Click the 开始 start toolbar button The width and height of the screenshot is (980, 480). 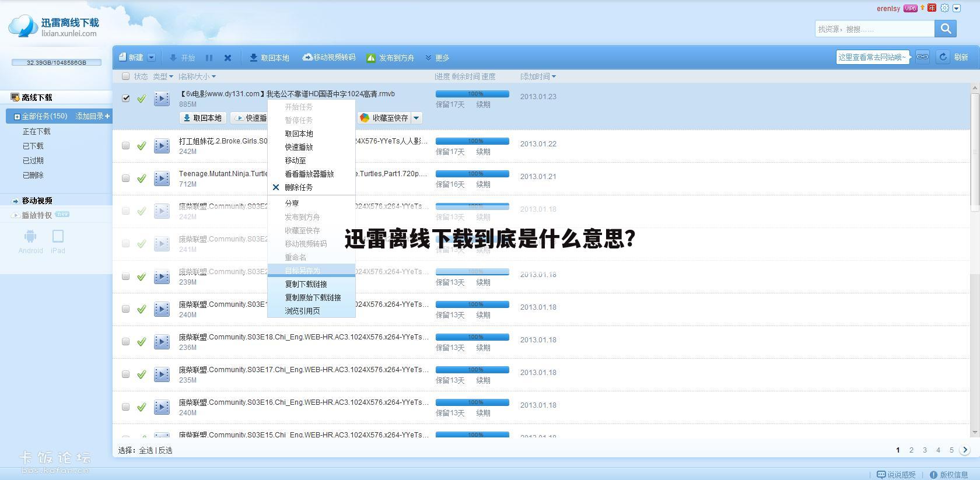[182, 58]
